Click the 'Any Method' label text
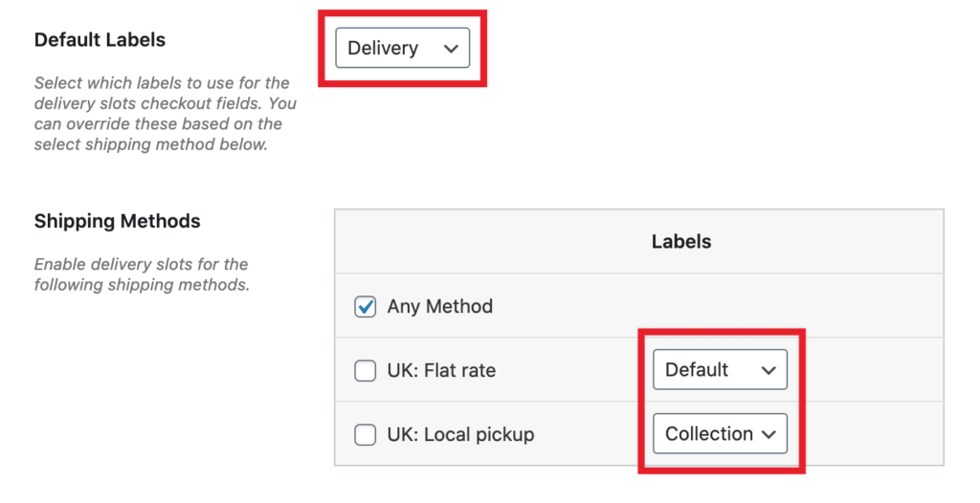Viewport: 980px width, 503px height. [x=439, y=307]
